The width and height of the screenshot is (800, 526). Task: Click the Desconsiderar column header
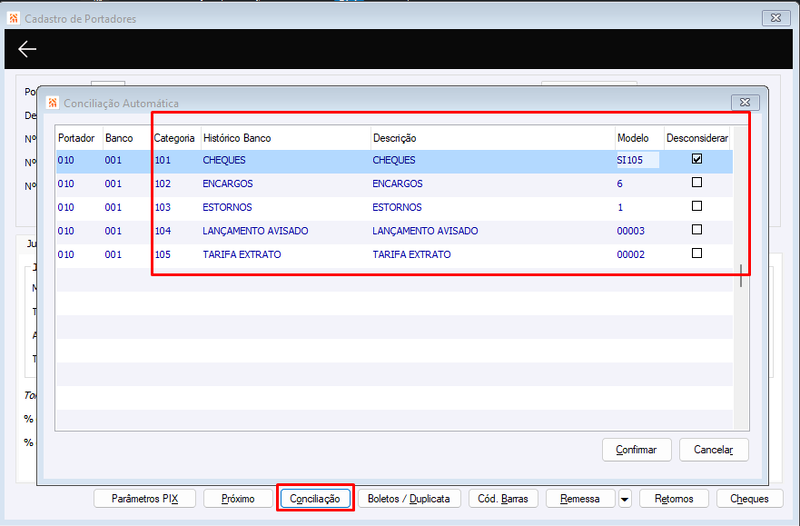pos(697,138)
